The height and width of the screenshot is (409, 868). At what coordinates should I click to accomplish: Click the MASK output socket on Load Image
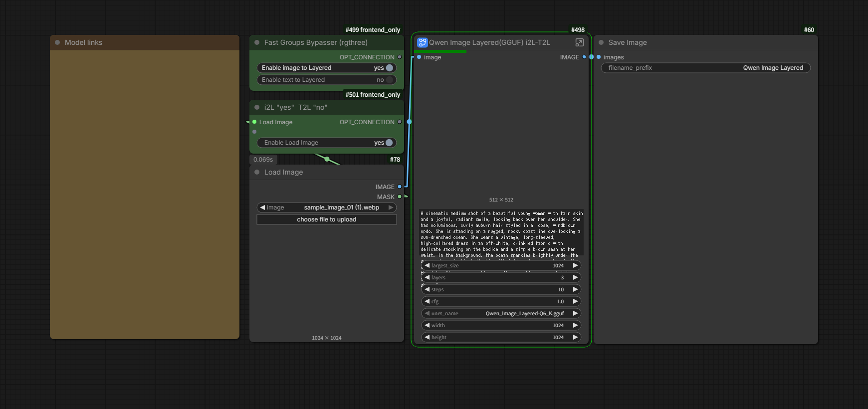(x=400, y=197)
